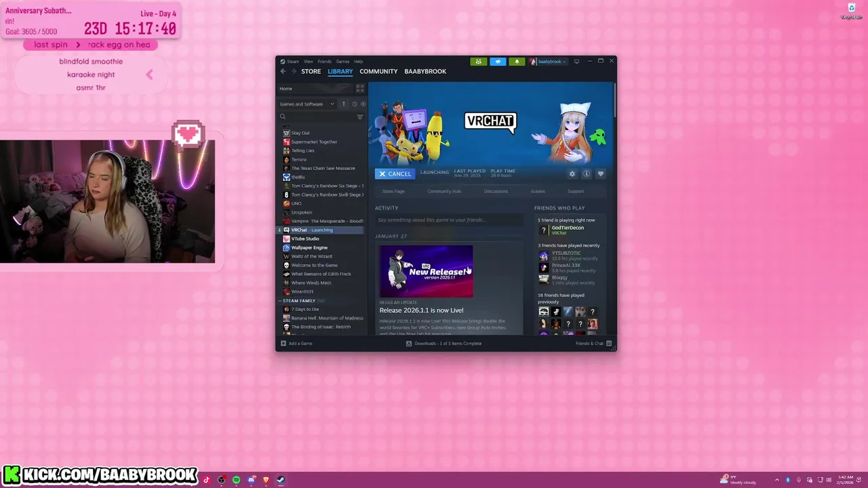Open Downloads status at the bottom
868x488 pixels.
[444, 344]
